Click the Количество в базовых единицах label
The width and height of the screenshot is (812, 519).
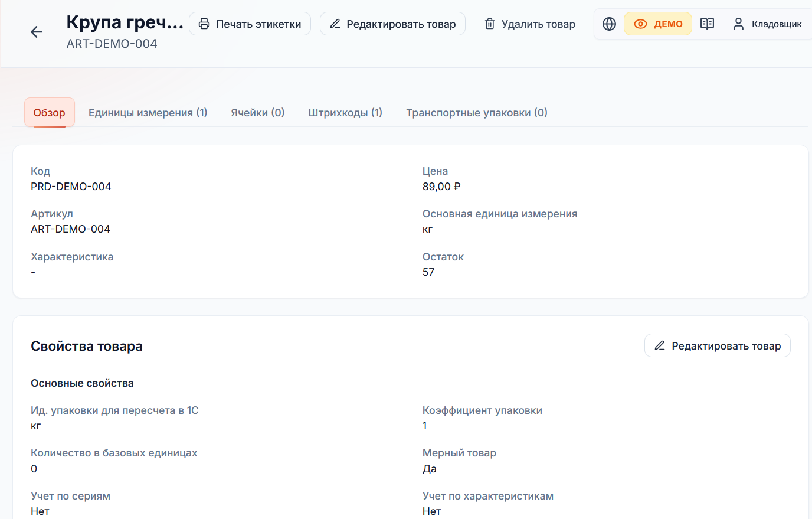(114, 452)
